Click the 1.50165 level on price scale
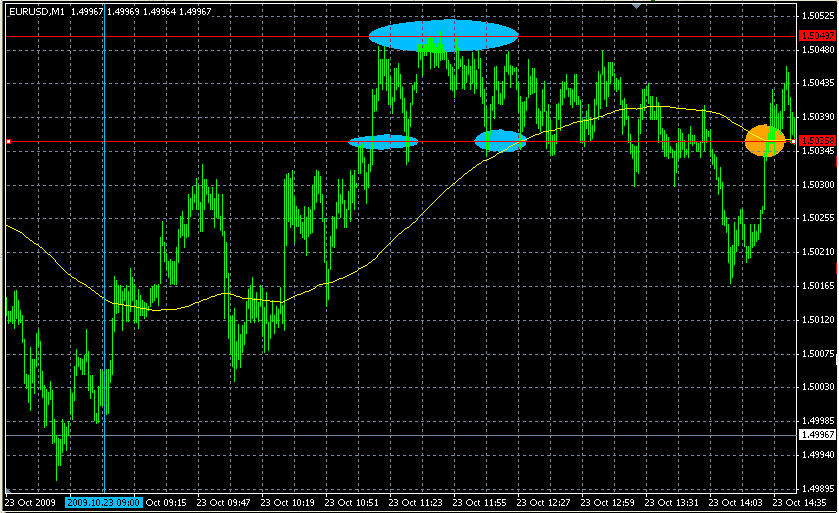The width and height of the screenshot is (839, 513). [x=817, y=286]
